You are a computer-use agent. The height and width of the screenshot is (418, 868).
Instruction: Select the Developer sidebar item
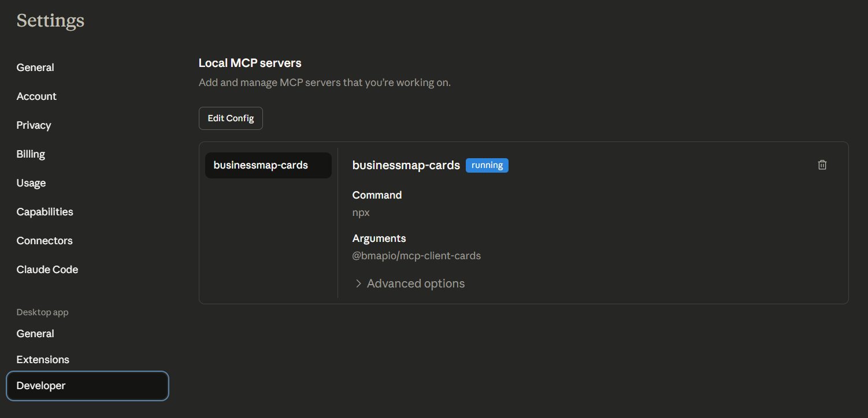coord(41,386)
